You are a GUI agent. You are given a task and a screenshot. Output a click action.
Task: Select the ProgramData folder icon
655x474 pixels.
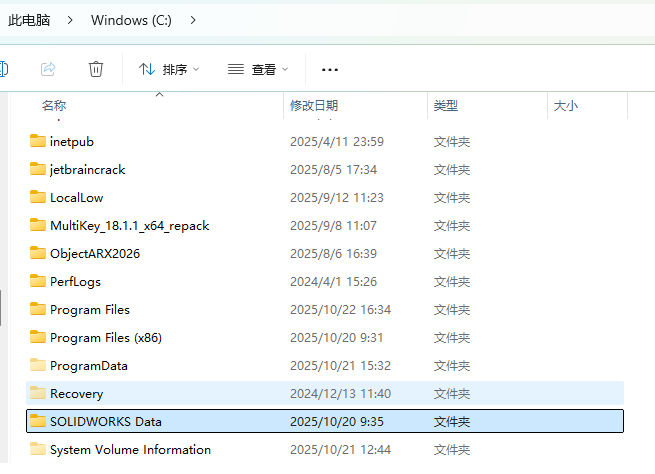point(38,365)
